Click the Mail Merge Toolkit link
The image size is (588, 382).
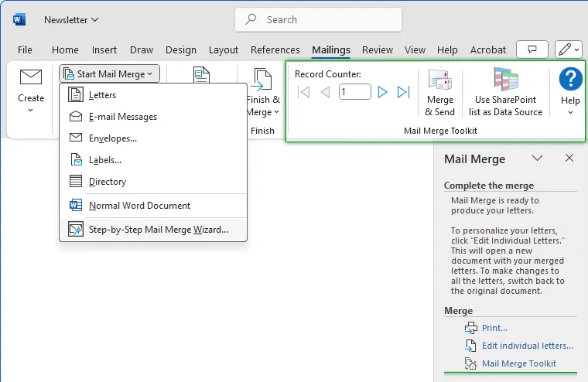518,363
